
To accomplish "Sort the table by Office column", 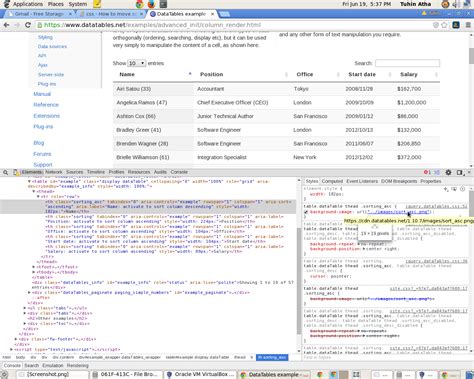I will point(316,75).
